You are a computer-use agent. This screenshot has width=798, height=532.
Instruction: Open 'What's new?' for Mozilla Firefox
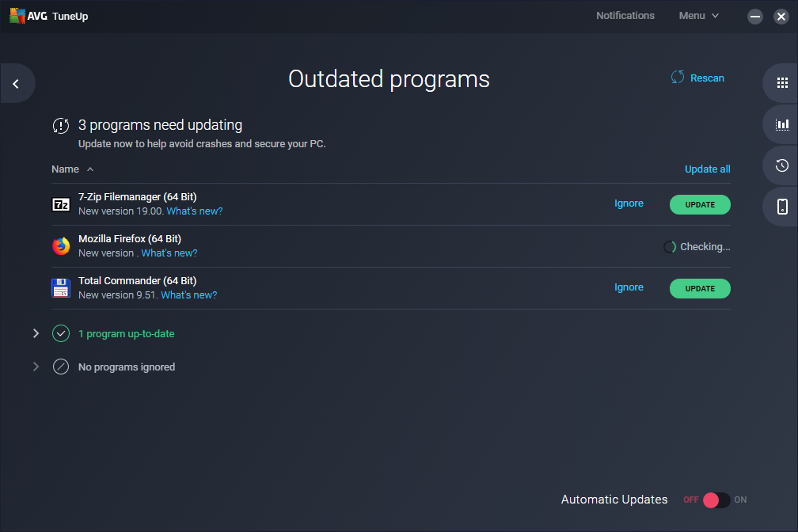click(169, 252)
